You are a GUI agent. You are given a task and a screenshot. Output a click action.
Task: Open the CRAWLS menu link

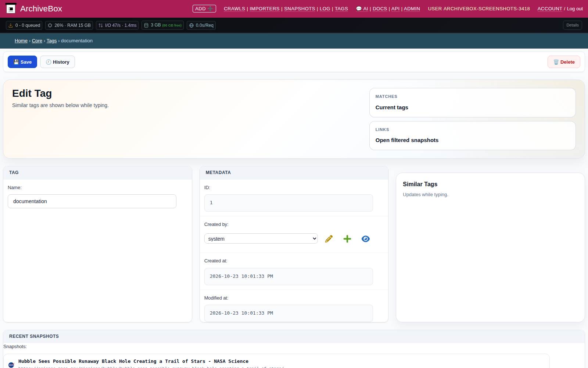(234, 9)
